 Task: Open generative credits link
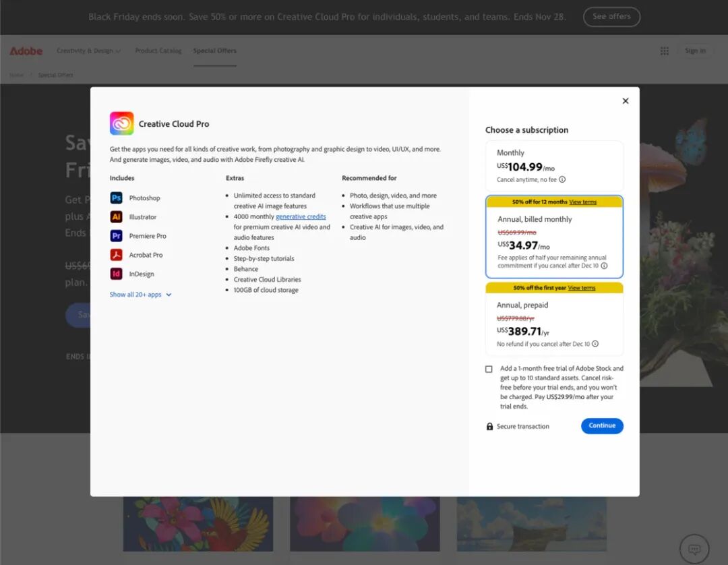point(301,216)
